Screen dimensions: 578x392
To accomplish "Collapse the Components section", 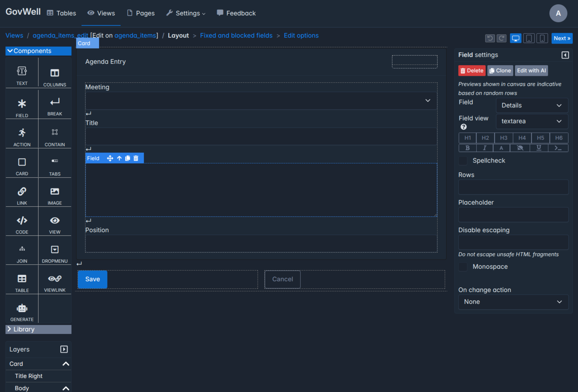I will pos(38,51).
